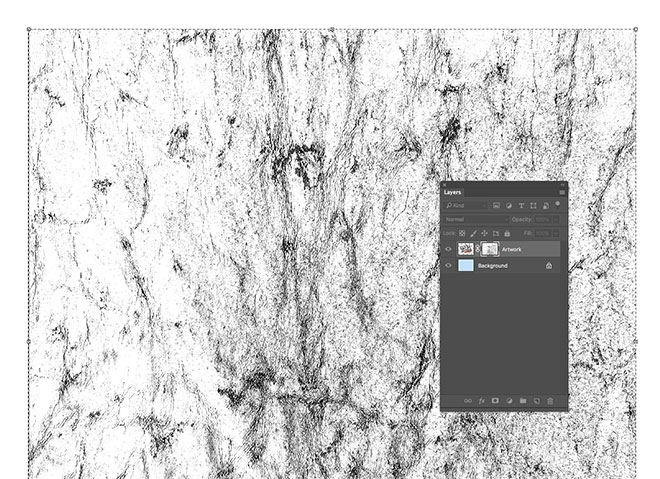Delete layer trash icon

coord(550,401)
